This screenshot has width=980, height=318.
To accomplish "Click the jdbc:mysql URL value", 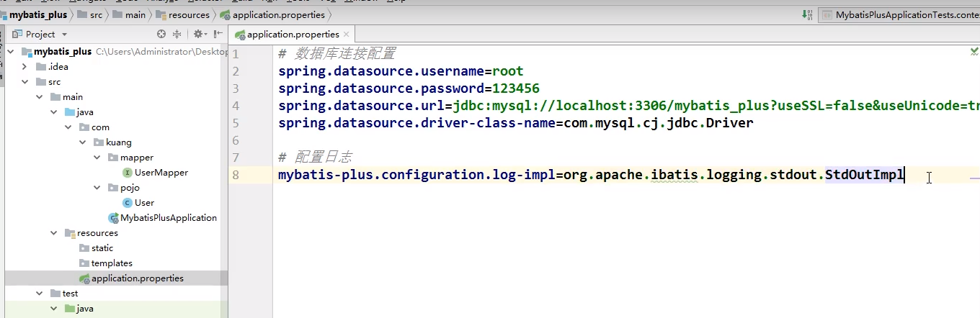I will [716, 106].
